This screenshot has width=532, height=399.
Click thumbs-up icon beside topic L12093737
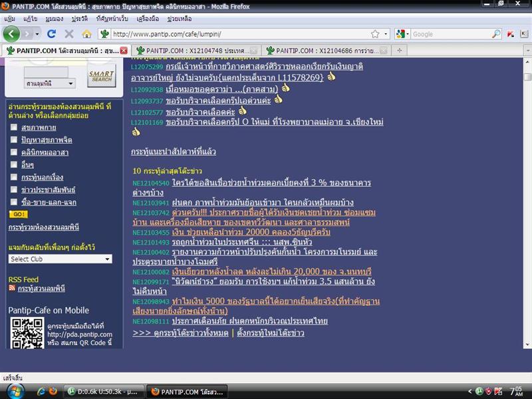278,99
